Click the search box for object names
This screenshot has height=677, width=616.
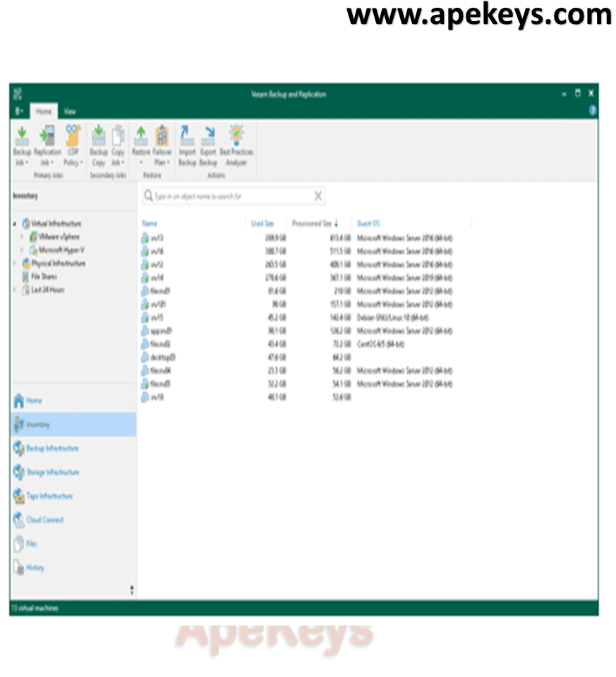click(x=234, y=197)
